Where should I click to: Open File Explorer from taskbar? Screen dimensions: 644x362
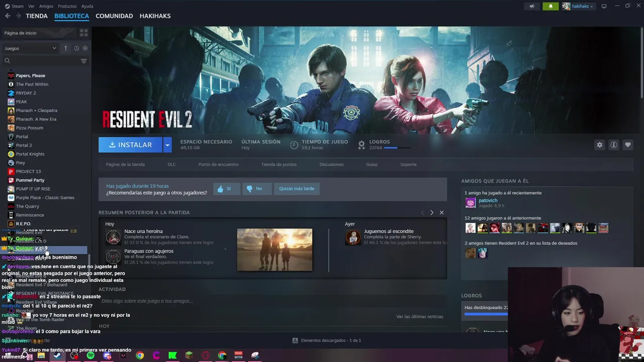click(x=41, y=355)
